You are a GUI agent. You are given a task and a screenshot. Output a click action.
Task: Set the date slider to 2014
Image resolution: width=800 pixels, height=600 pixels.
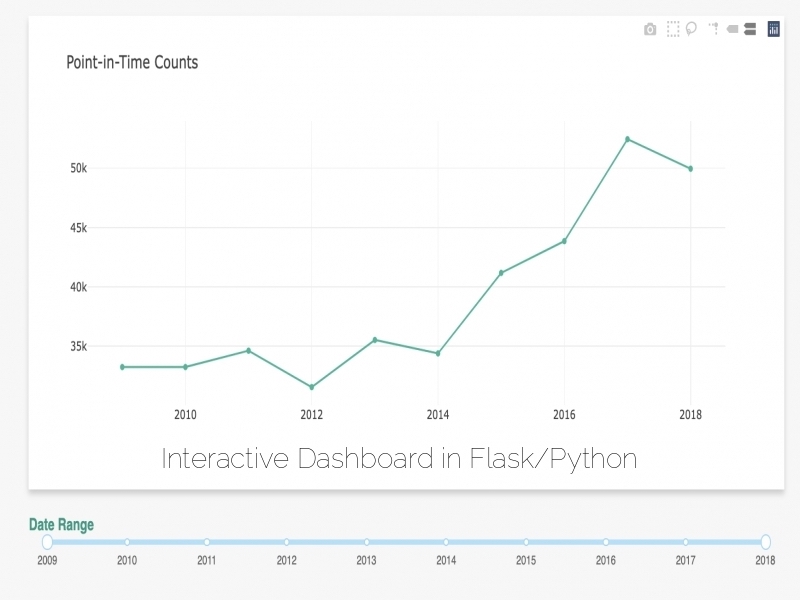click(446, 542)
